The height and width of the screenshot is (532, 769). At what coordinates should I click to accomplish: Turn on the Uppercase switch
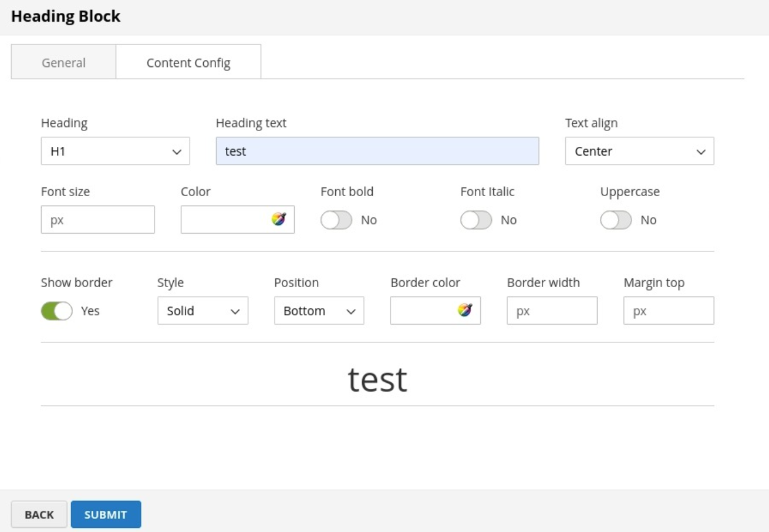(x=616, y=220)
